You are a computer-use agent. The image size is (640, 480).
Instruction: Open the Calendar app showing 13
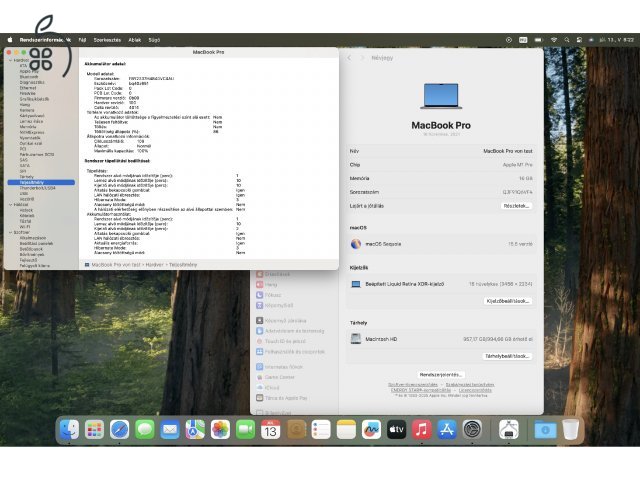(271, 429)
